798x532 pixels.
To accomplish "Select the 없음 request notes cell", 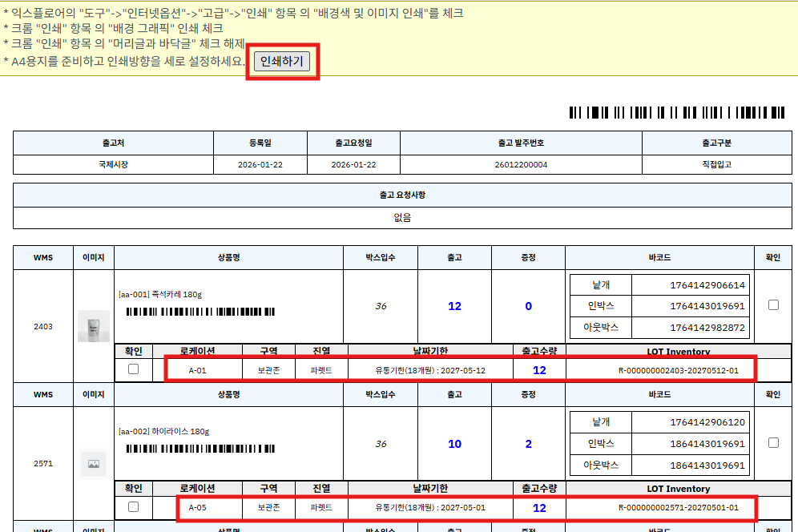I will 402,218.
